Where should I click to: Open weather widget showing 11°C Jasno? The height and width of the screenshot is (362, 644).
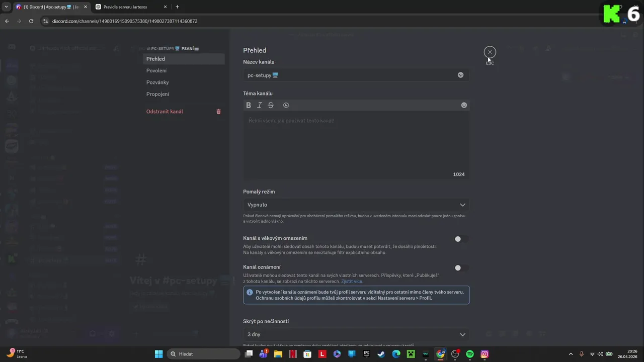[16, 354]
